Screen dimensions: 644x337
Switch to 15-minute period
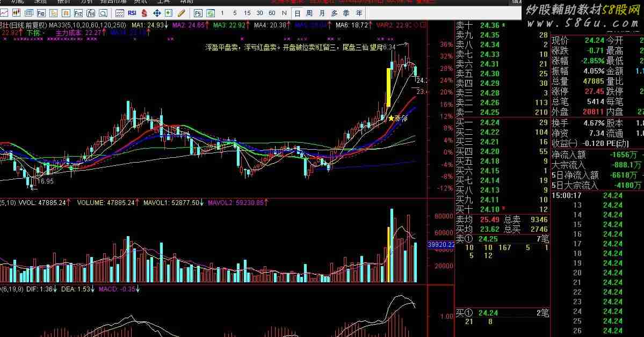tap(247, 13)
